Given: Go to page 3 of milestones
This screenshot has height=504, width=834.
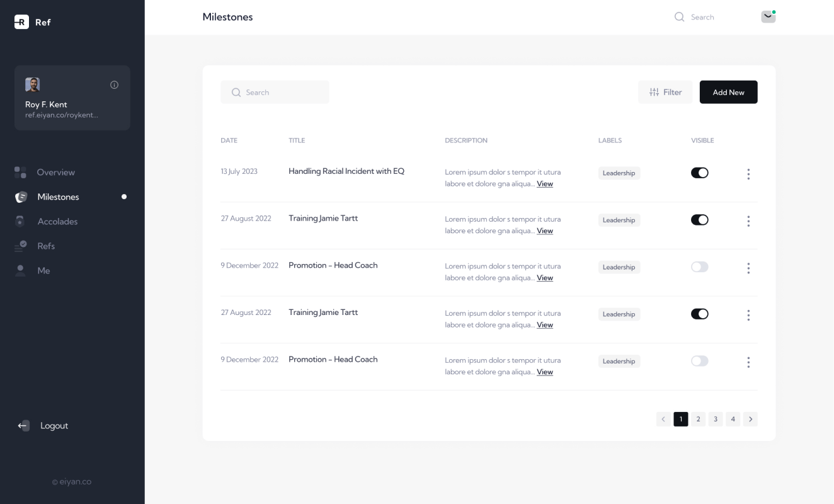Looking at the screenshot, I should (716, 419).
